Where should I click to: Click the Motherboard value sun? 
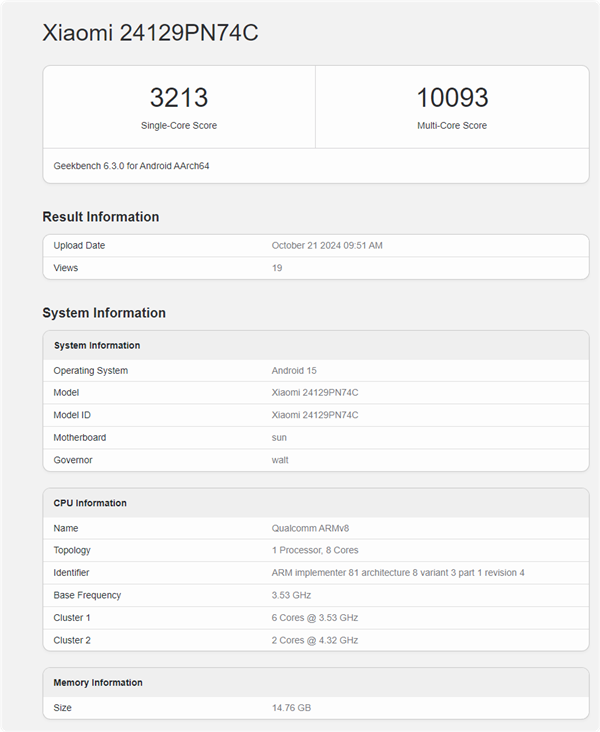coord(279,438)
